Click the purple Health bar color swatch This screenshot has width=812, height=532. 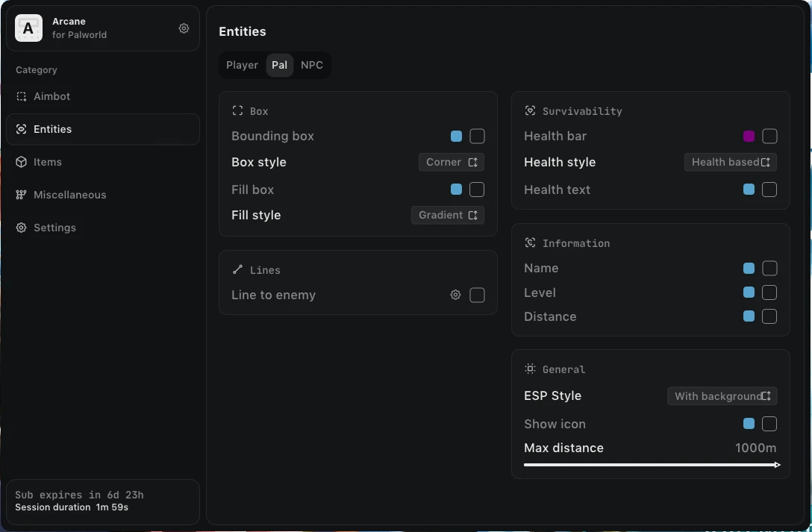click(x=749, y=136)
